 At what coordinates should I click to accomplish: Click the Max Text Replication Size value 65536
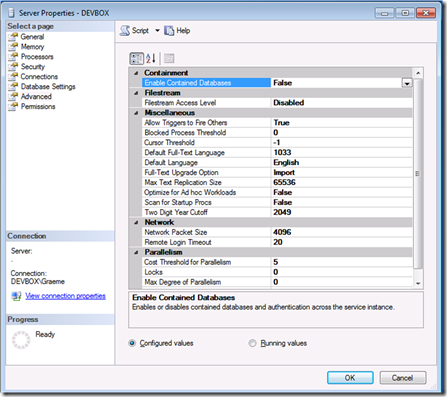[284, 182]
